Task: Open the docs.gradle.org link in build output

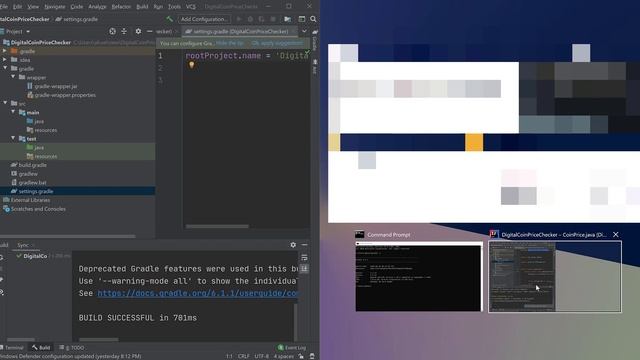Action: pyautogui.click(x=198, y=293)
